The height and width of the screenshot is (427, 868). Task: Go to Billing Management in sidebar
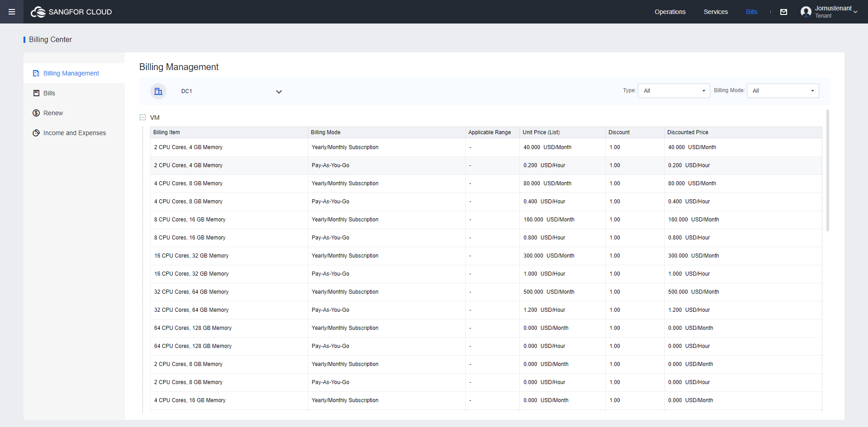point(74,73)
